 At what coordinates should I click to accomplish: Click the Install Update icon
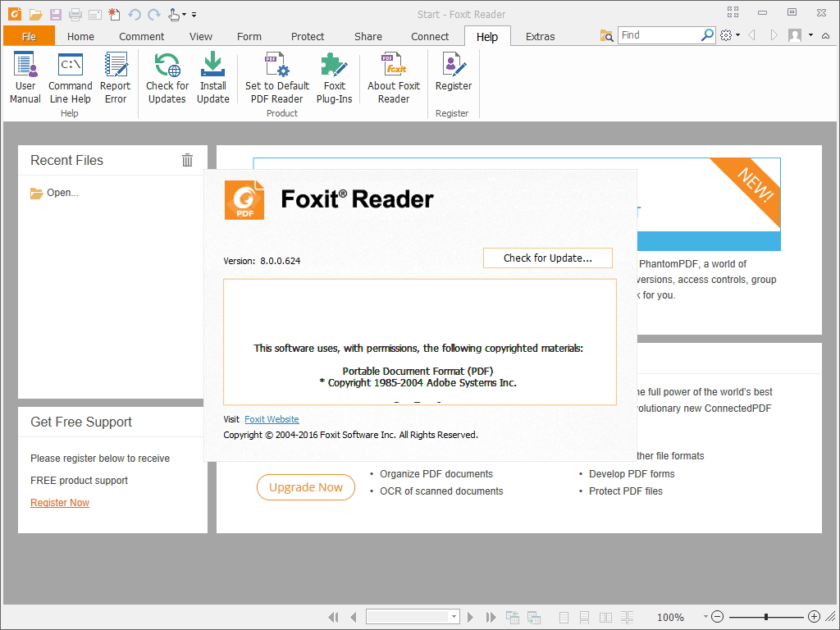(212, 77)
